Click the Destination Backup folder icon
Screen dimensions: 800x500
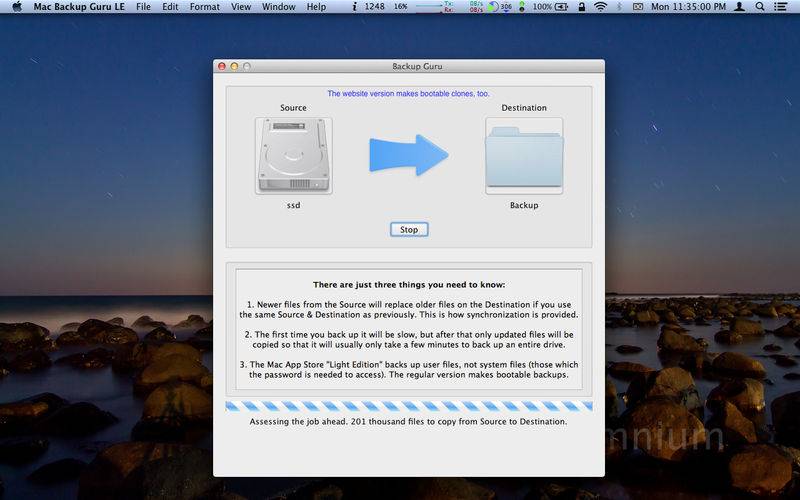pyautogui.click(x=524, y=156)
